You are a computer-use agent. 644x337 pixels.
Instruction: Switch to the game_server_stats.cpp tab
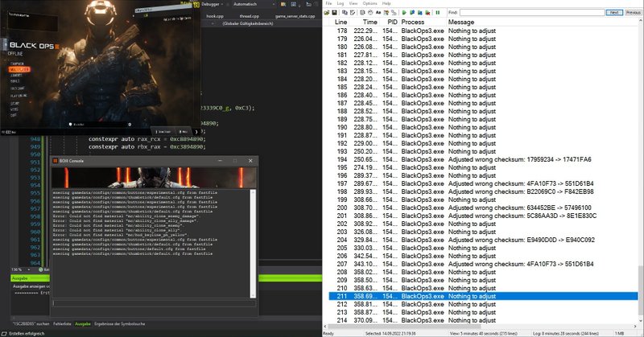[x=295, y=16]
